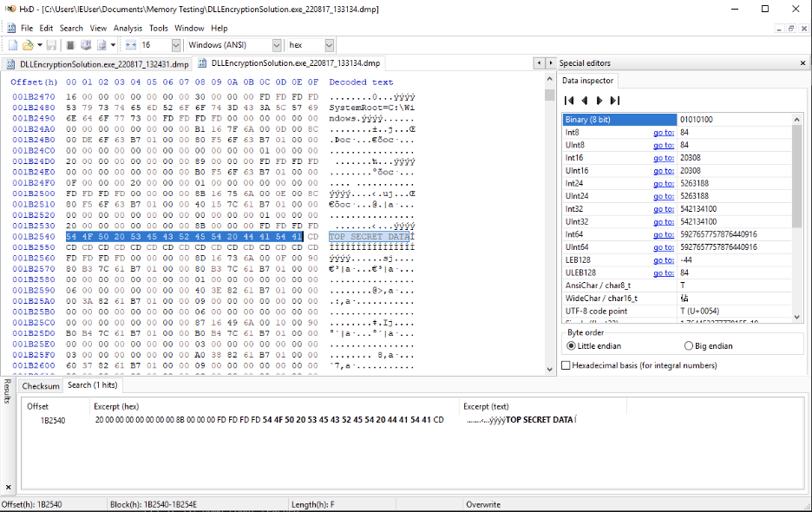Click the 'go to:' link for UInt16
The image size is (812, 512).
point(664,171)
